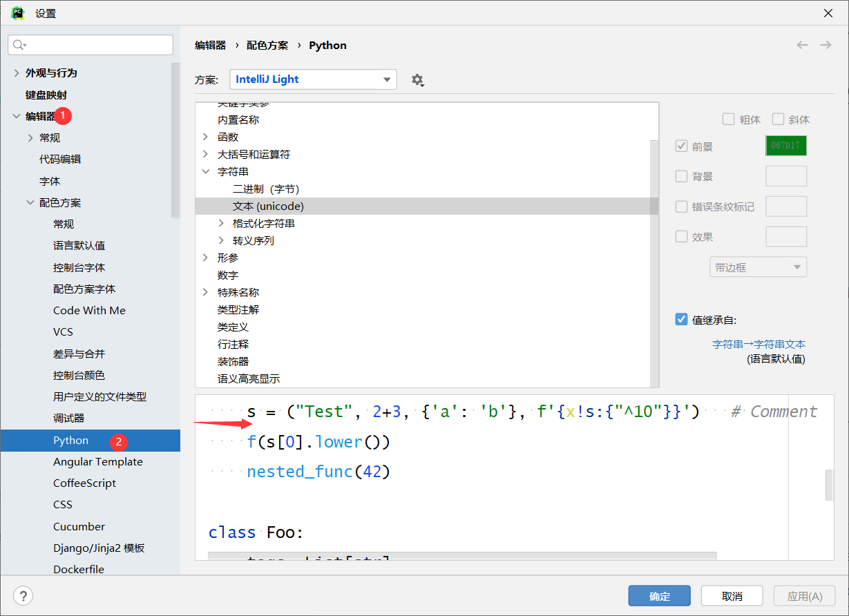The image size is (849, 616).
Task: Collapse the 配色方案 sidebar node
Action: click(30, 202)
